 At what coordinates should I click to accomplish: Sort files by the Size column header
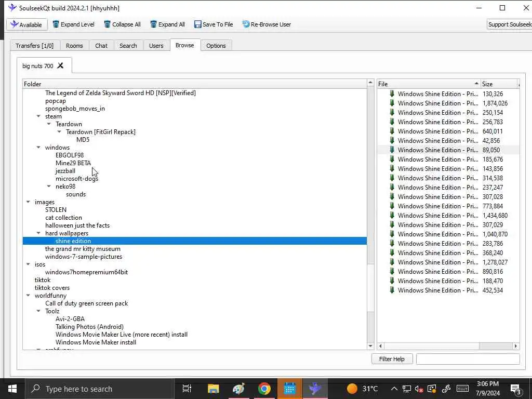pos(499,84)
